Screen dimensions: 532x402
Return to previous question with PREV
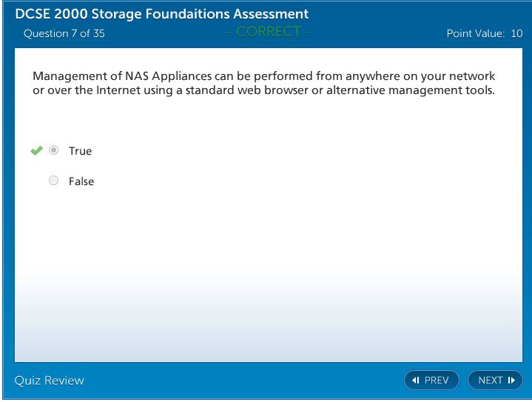(431, 381)
